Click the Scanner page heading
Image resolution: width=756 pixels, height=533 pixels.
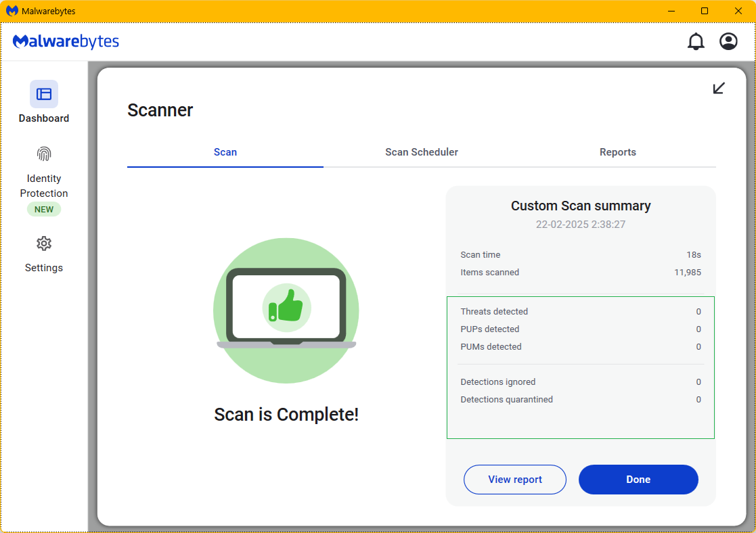(x=160, y=110)
